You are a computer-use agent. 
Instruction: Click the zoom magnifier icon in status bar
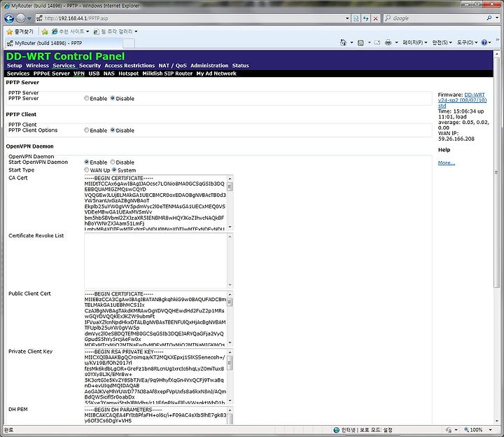coord(466,430)
